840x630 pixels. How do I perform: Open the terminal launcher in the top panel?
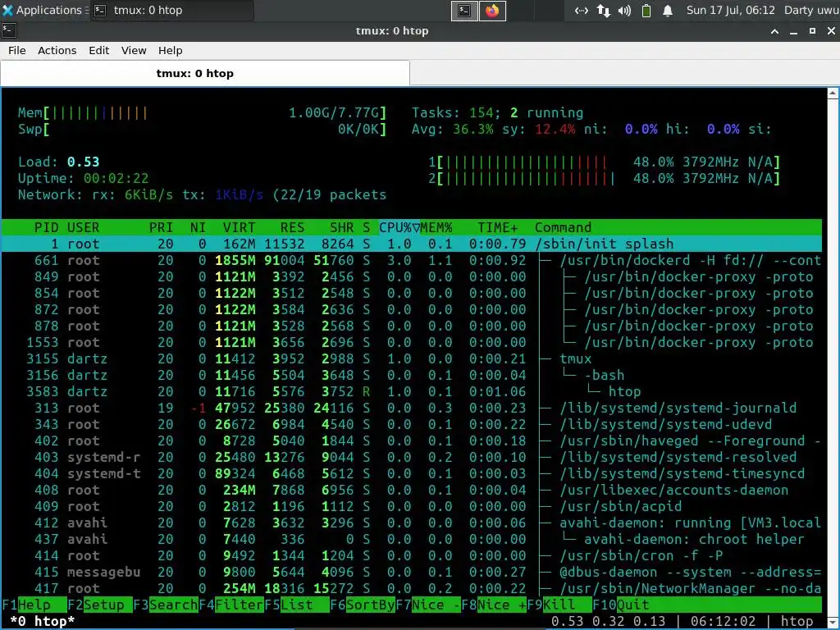[464, 11]
